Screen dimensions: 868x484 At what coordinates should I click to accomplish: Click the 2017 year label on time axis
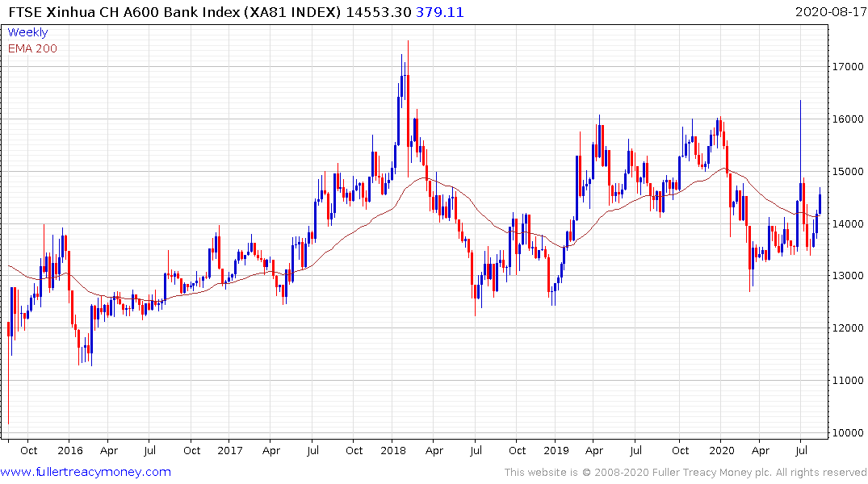pos(230,450)
